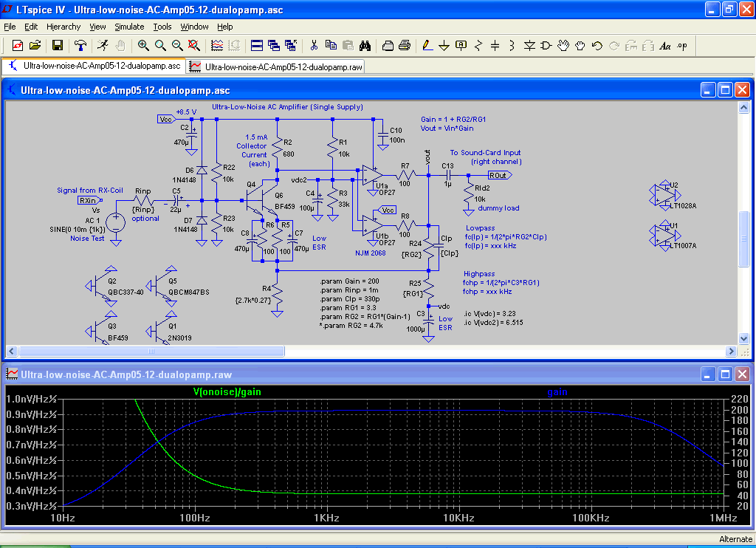756x548 pixels.
Task: Click the V(onoise)/gain trace label
Action: coord(227,391)
